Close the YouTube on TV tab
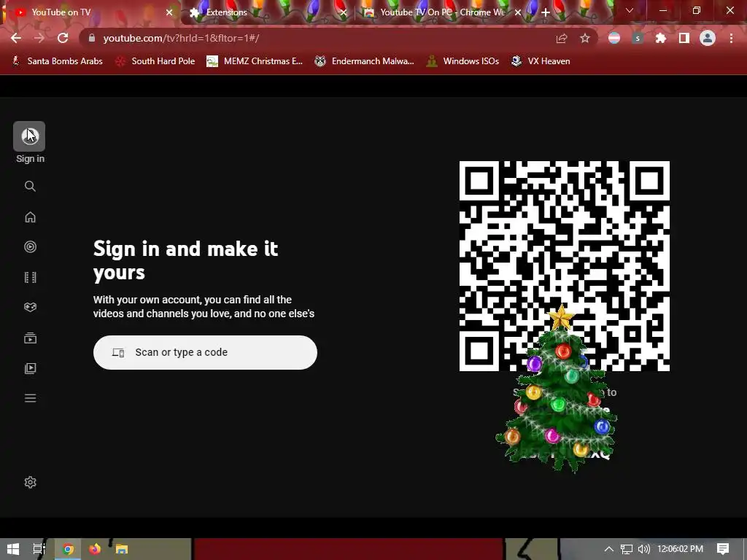Image resolution: width=747 pixels, height=560 pixels. (x=169, y=12)
